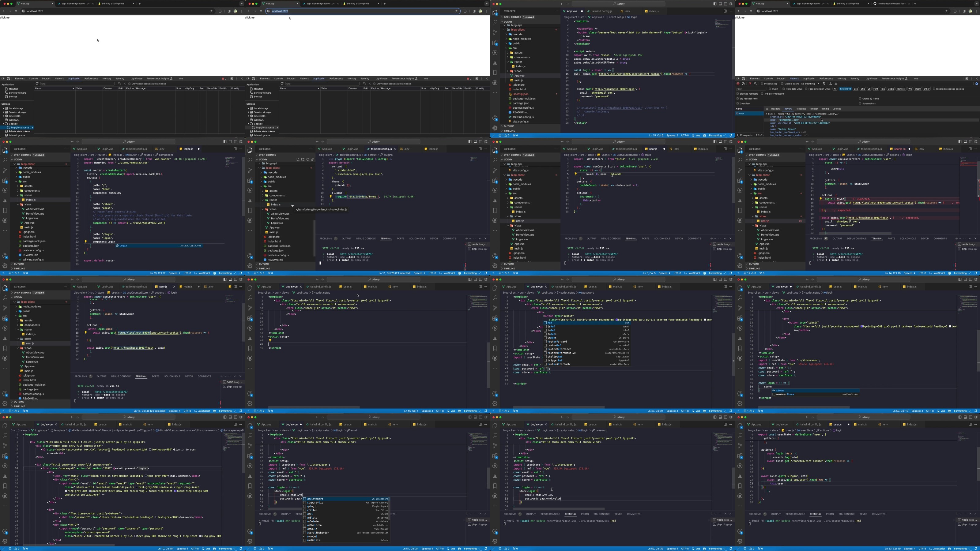
Task: Refresh Explorer in UDEMY header
Action: pos(308,160)
